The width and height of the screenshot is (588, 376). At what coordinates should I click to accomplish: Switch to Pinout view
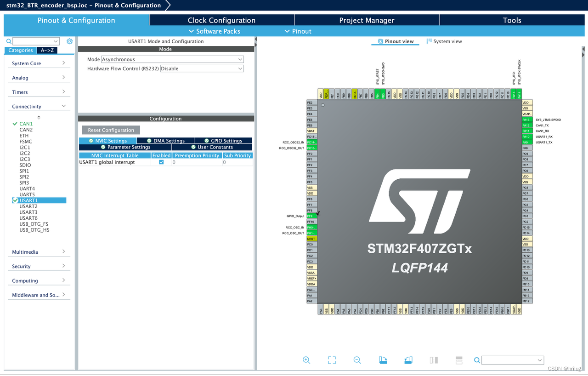[x=395, y=41]
